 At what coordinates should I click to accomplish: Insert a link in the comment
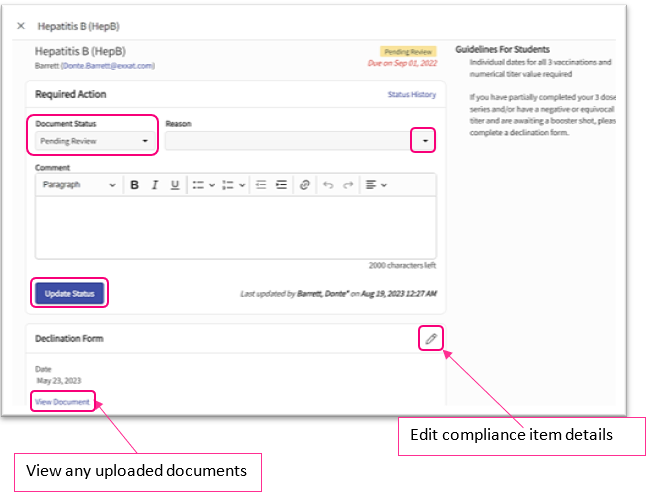pos(305,185)
